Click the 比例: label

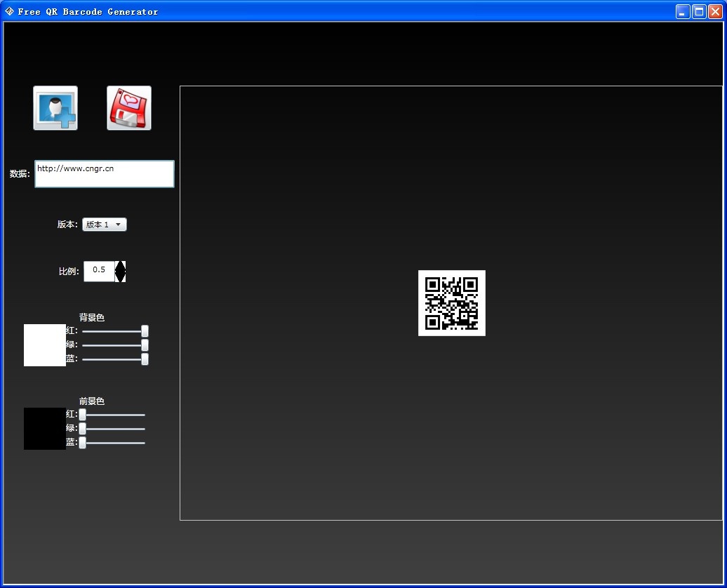[x=69, y=272]
